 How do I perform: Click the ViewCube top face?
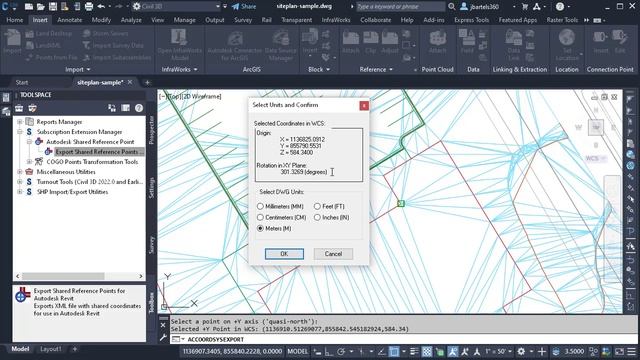596,128
